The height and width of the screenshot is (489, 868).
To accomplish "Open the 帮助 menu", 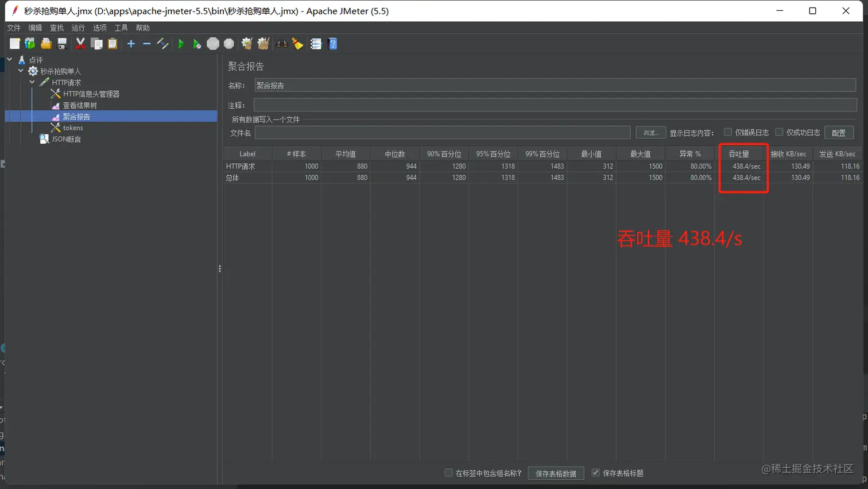I will click(142, 28).
